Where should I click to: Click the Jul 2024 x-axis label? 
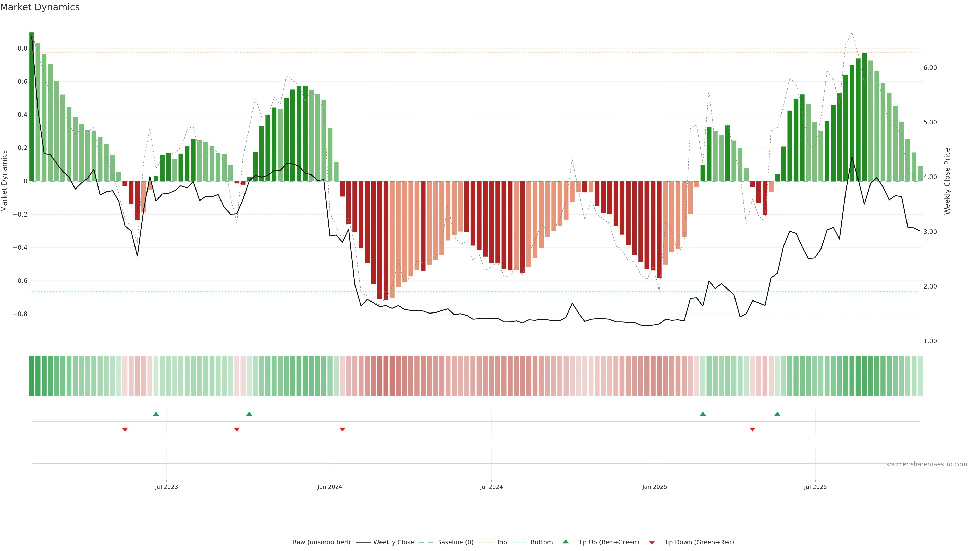[491, 487]
